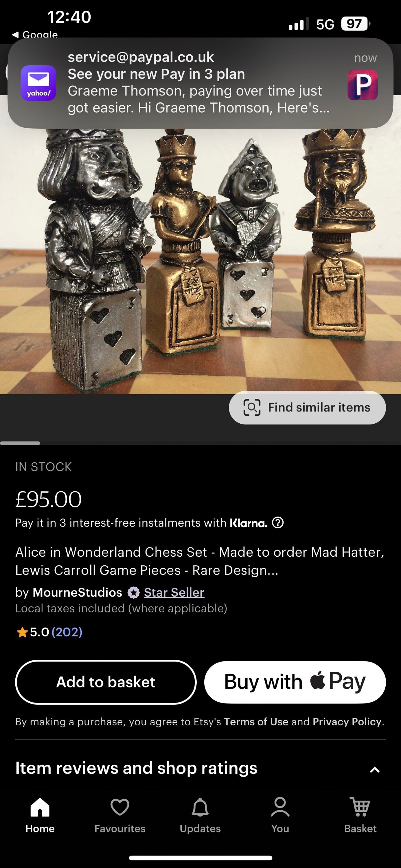Collapse Item reviews and shop ratings section
The image size is (401, 868).
click(375, 770)
